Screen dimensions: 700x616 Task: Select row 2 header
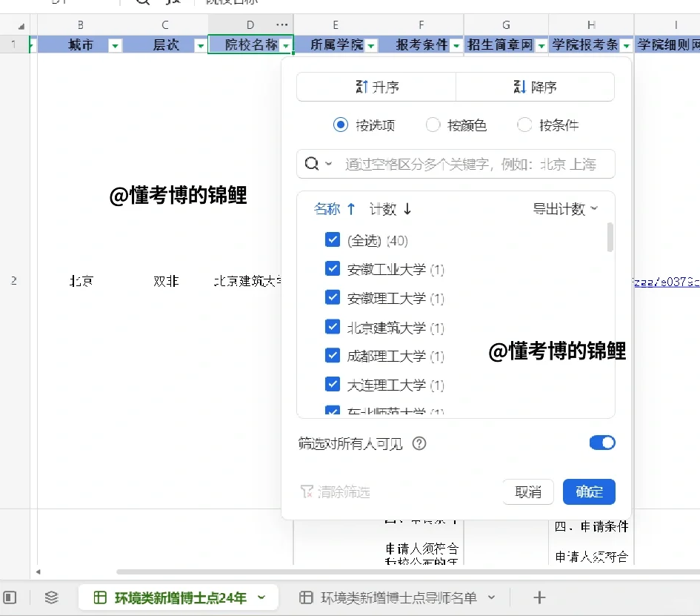(x=14, y=280)
